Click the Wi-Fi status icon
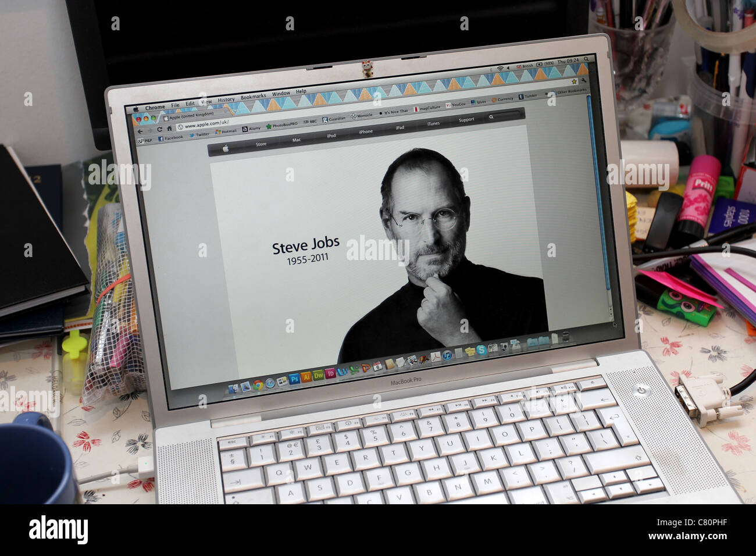 (500, 69)
